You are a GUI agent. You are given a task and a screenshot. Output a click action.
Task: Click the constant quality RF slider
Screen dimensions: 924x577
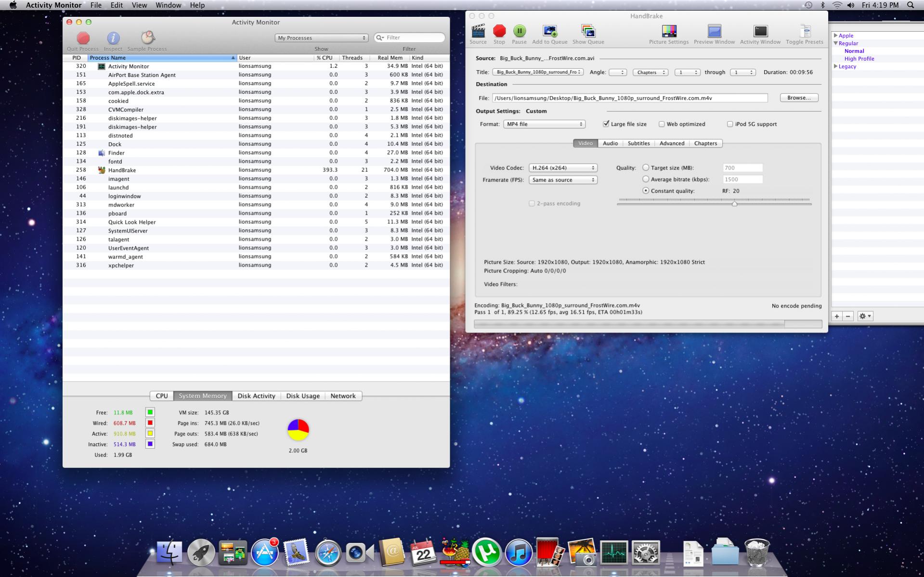point(734,204)
